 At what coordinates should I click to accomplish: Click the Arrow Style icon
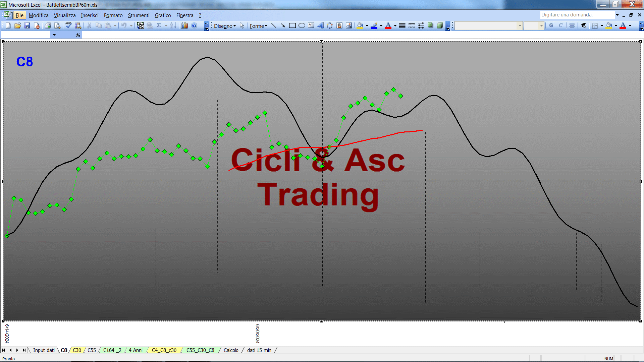tap(421, 25)
